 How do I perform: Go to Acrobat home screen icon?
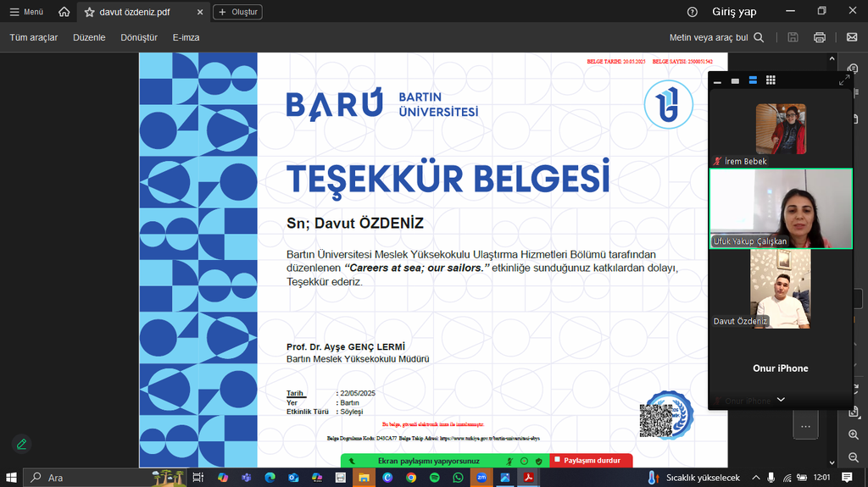[x=64, y=12]
